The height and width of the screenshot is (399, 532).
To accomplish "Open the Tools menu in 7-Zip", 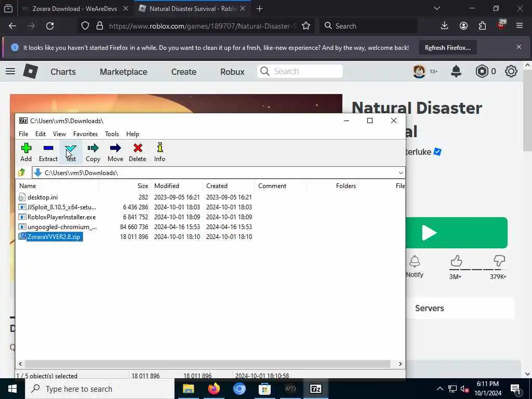I will pyautogui.click(x=112, y=134).
